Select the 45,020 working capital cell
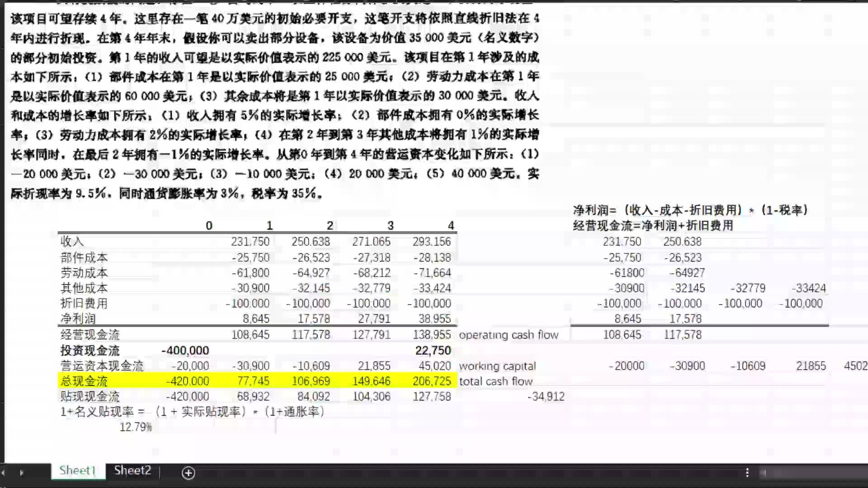Image resolution: width=868 pixels, height=488 pixels. pos(434,366)
